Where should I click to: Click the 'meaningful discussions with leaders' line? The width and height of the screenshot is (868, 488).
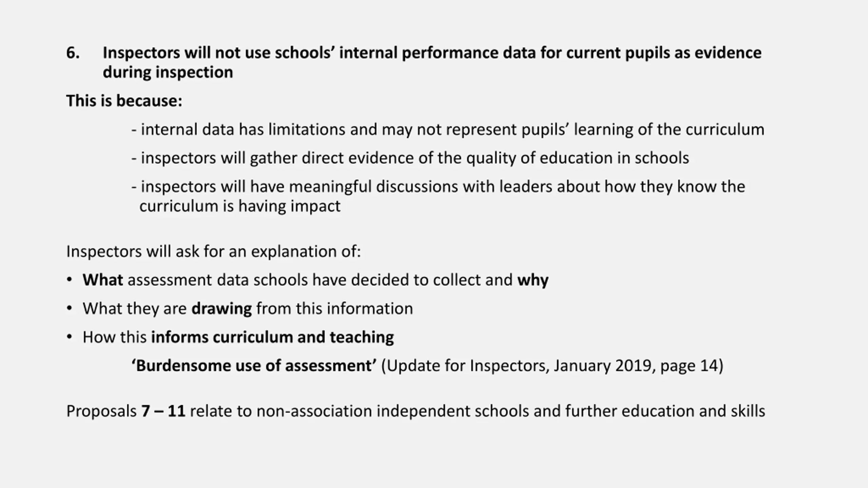pyautogui.click(x=438, y=187)
